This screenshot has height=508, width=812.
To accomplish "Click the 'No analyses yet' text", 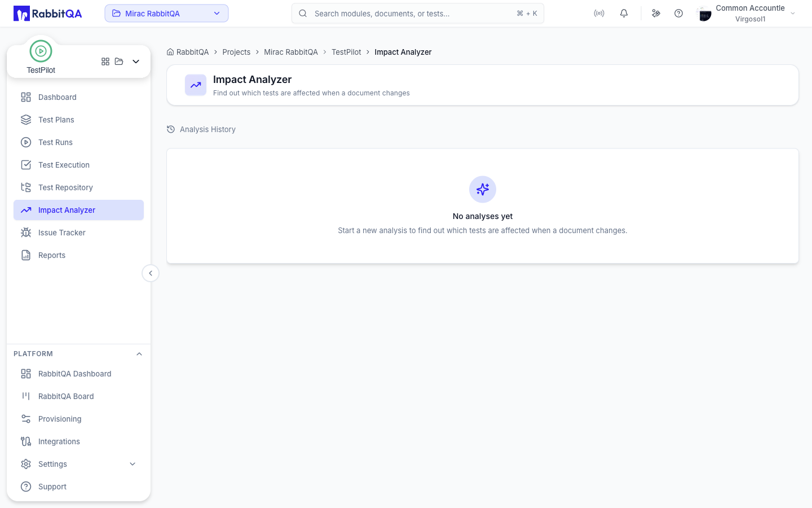I will tap(483, 216).
